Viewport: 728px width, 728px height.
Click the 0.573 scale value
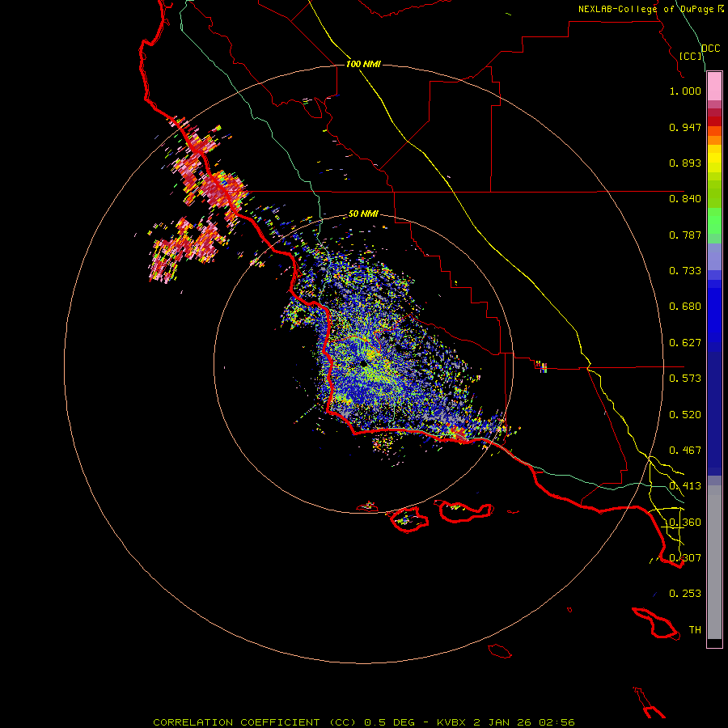[685, 379]
